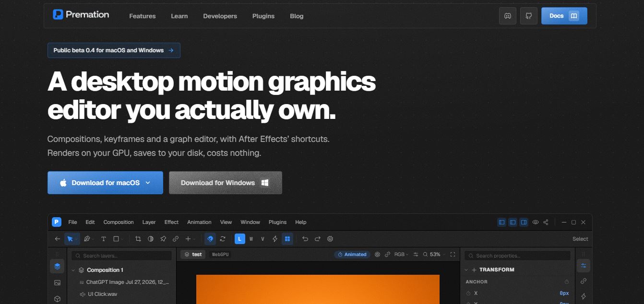Viewport: 644px width, 304px height.
Task: Open the Effect menu
Action: [171, 222]
